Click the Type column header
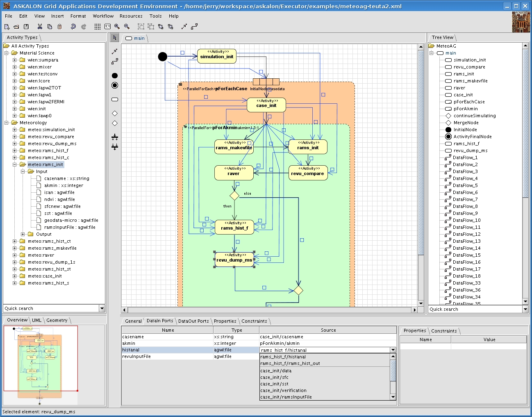 (236, 330)
